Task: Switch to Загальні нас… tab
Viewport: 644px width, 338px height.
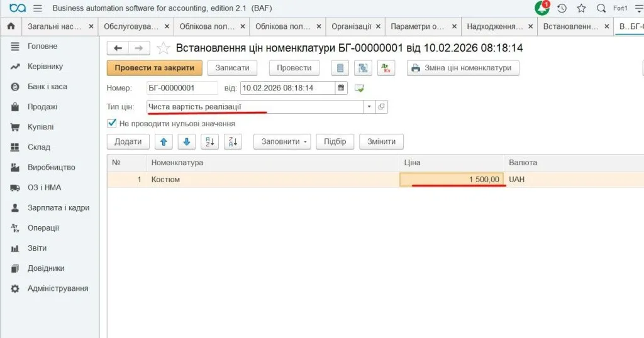Action: [x=54, y=26]
